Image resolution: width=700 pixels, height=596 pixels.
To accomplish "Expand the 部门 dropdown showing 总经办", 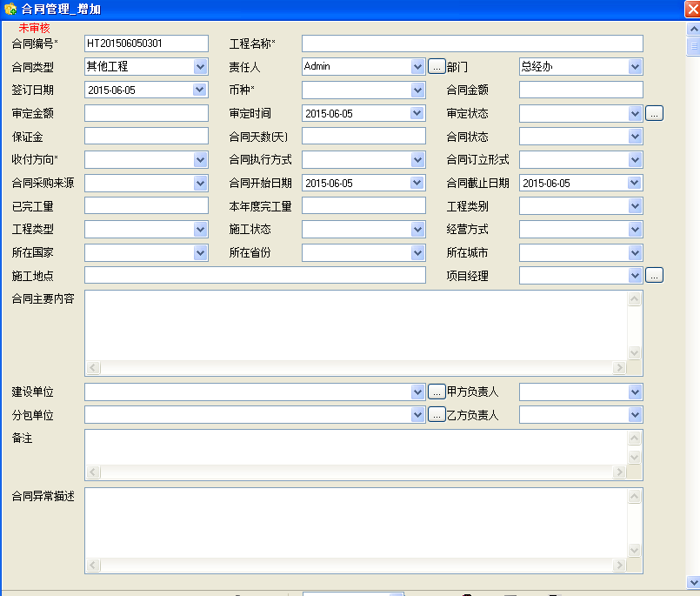I will point(635,67).
